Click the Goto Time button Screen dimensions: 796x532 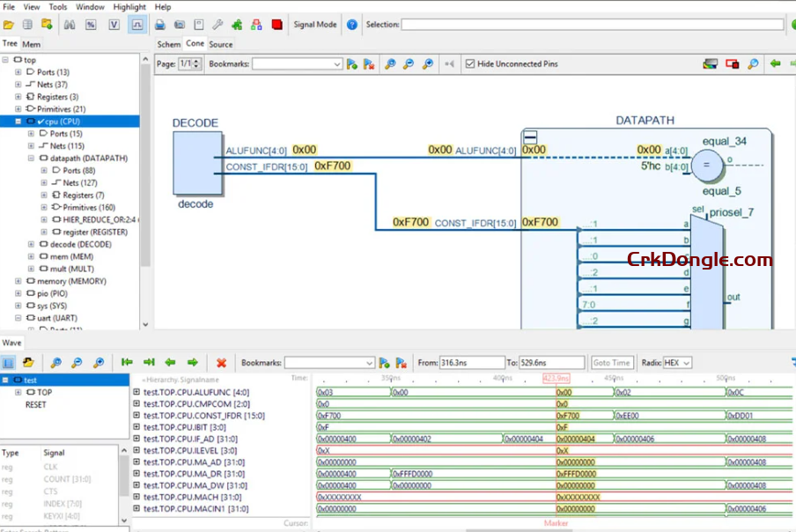(x=612, y=361)
